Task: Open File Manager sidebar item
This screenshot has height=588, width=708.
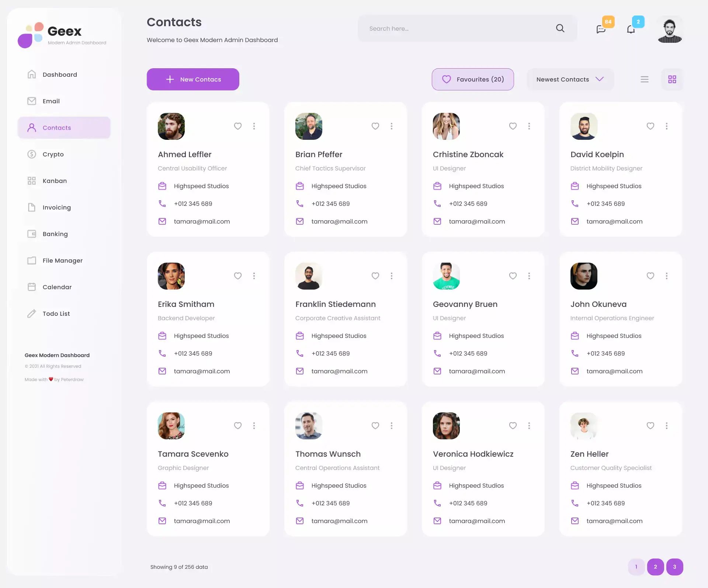Action: [x=64, y=260]
